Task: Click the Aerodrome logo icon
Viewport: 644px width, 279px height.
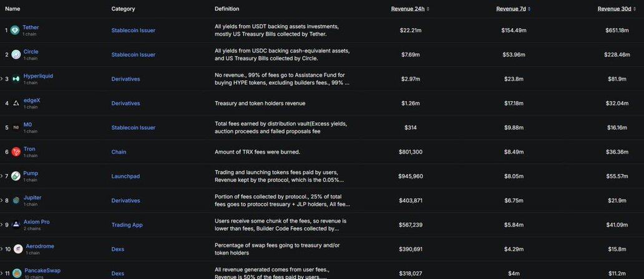Action: tap(17, 250)
